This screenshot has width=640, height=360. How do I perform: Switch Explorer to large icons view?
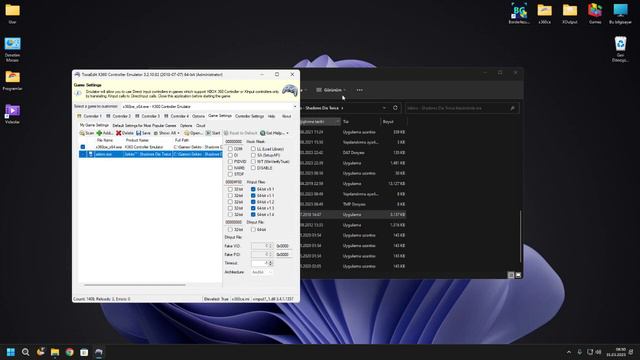pyautogui.click(x=518, y=275)
